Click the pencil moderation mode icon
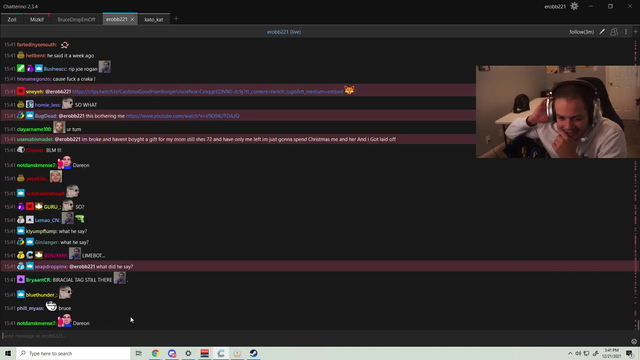 (x=602, y=32)
